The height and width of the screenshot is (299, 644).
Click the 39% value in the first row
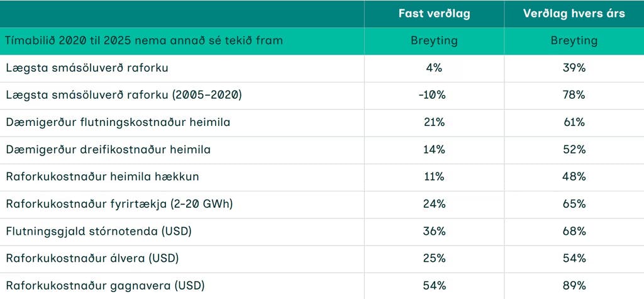[574, 68]
